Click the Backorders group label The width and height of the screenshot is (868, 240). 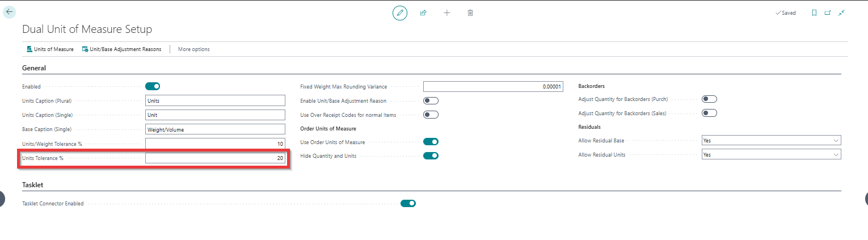pos(591,86)
